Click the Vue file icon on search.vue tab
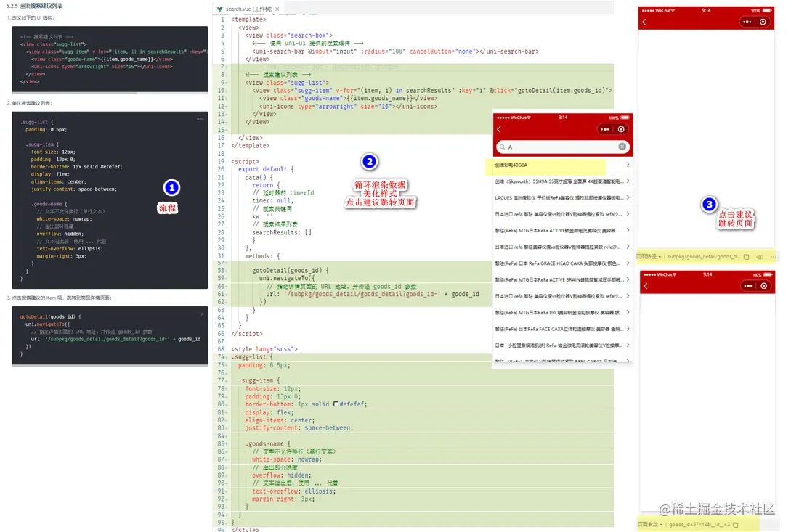 tap(219, 9)
